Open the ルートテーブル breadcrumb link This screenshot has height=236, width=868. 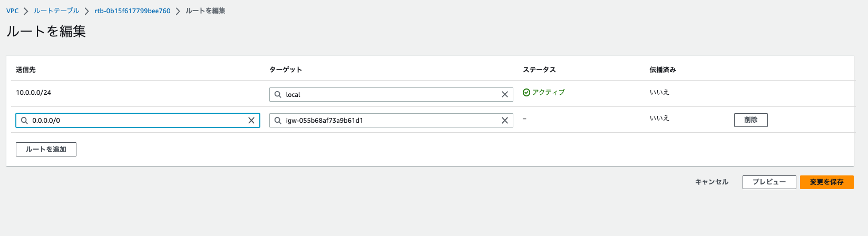pos(56,11)
